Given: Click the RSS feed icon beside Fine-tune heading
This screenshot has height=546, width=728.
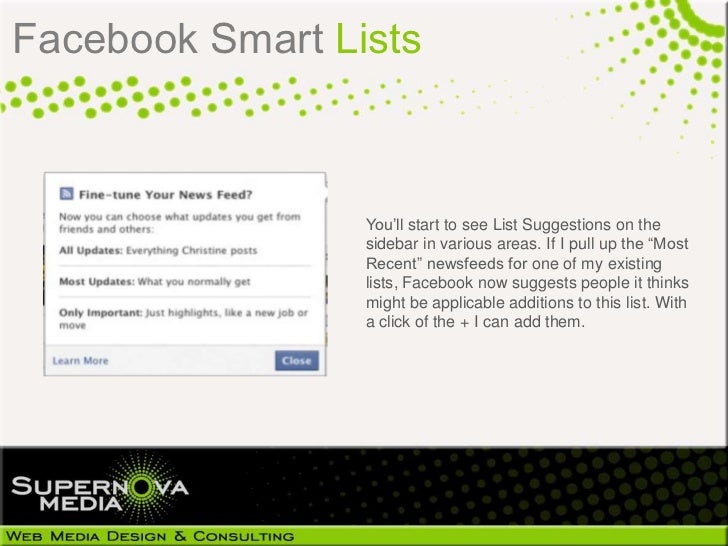Looking at the screenshot, I should [66, 194].
